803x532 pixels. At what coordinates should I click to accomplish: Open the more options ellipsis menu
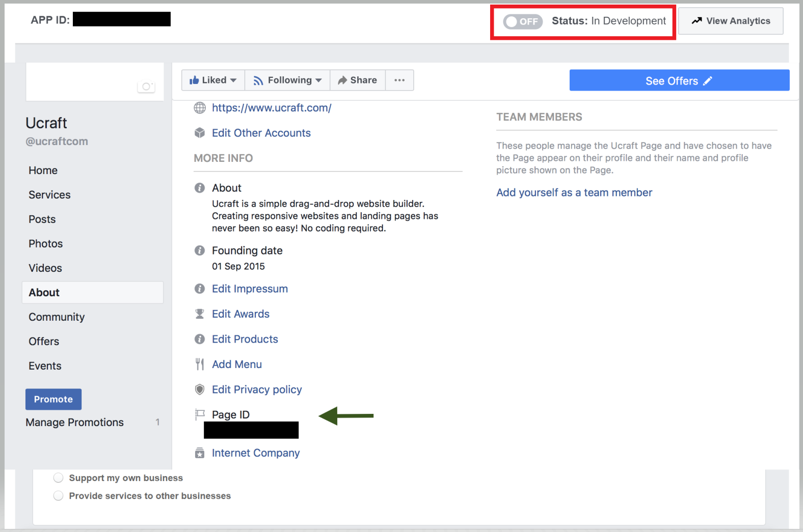399,80
